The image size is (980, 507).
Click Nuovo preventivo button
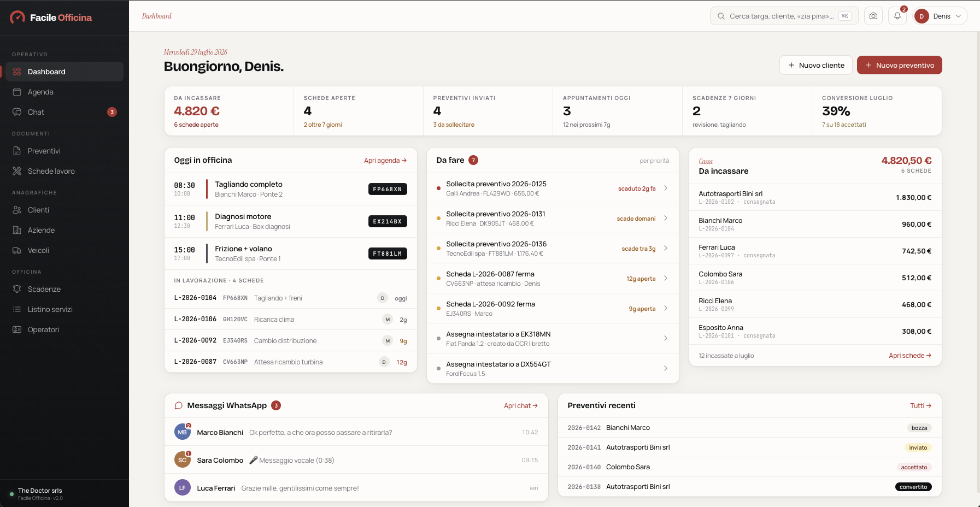tap(900, 65)
